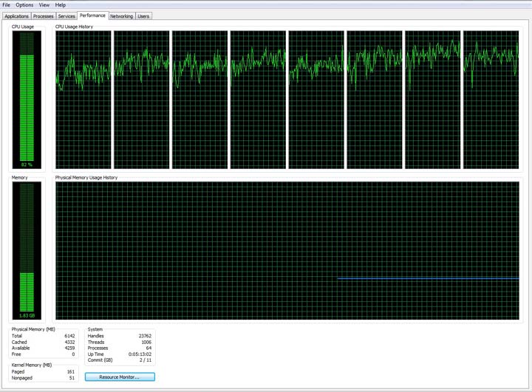Click the fourth CPU Usage History graph
Screen dimensions: 532x392
tap(258, 100)
